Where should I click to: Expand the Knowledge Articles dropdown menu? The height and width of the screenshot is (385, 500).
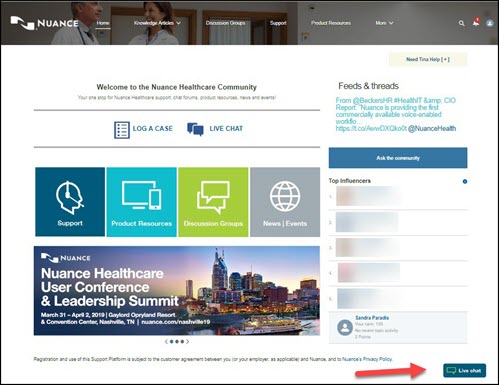pyautogui.click(x=157, y=23)
